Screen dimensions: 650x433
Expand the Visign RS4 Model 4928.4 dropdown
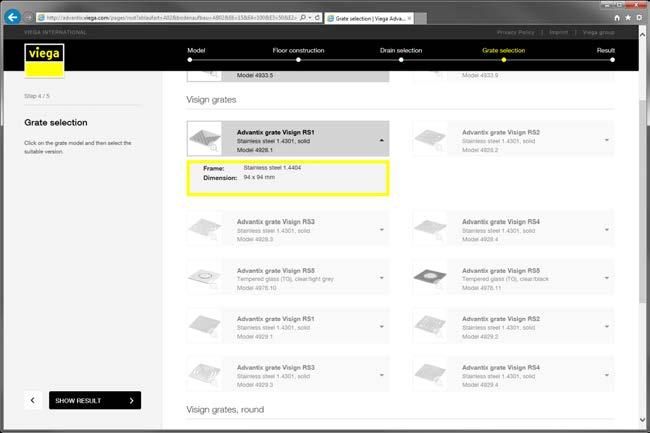(x=606, y=230)
